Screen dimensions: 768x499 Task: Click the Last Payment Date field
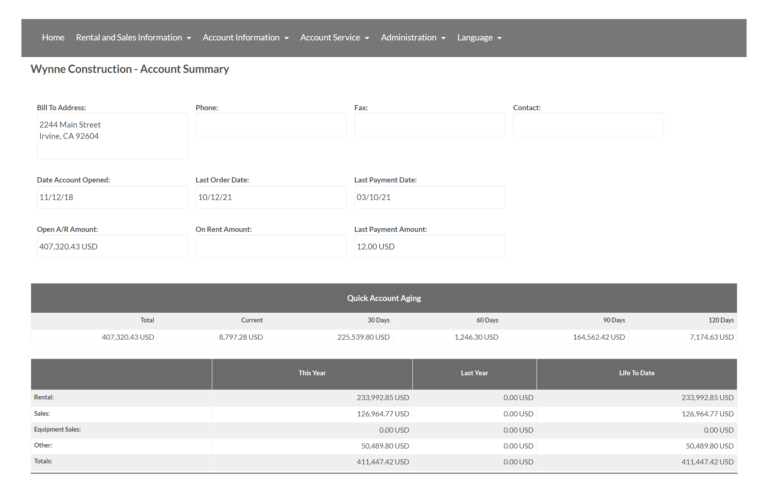pos(429,197)
